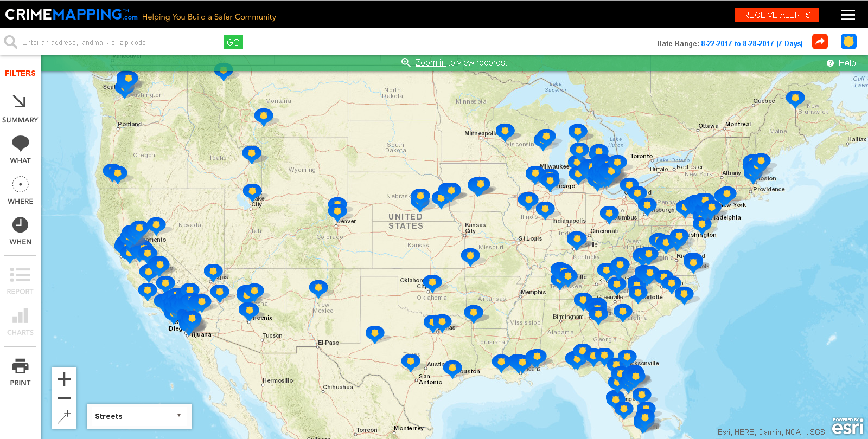The image size is (868, 439).
Task: Click the agency marker in Arkansas
Action: pyautogui.click(x=474, y=313)
